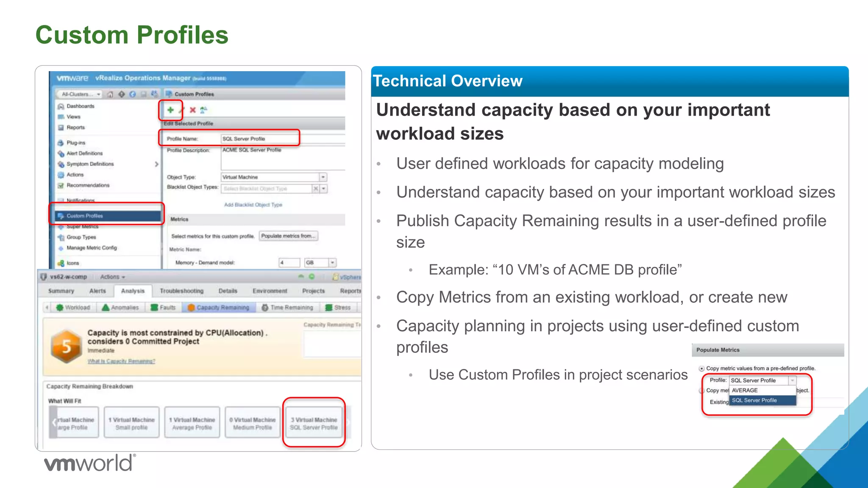
Task: Open Views in the left sidebar
Action: point(69,117)
